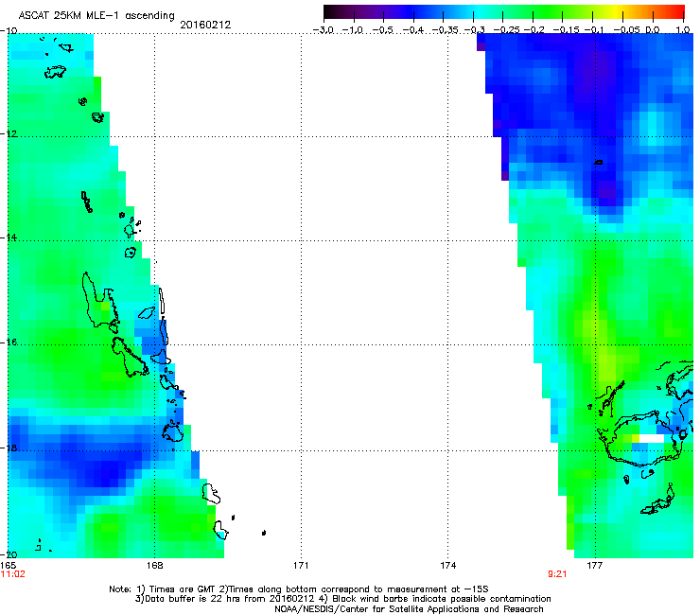Select the 0.0 color scale label
The image size is (700, 615).
(x=653, y=30)
